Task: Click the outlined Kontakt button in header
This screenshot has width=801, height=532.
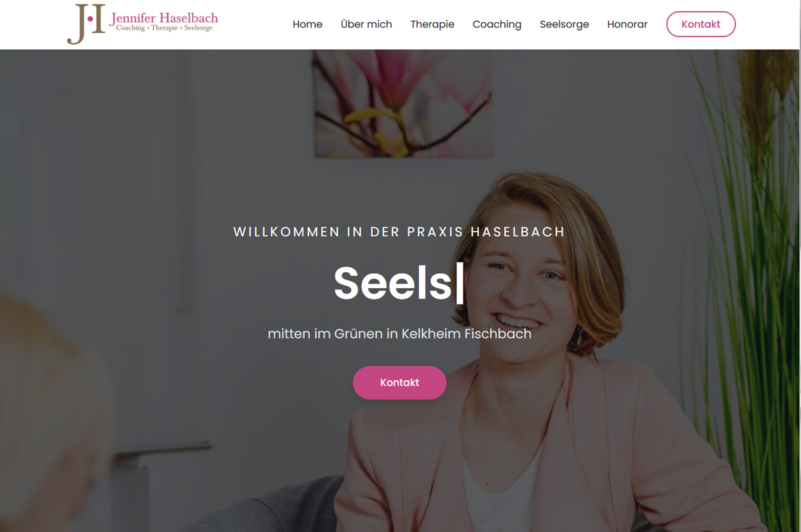Action: click(x=701, y=24)
